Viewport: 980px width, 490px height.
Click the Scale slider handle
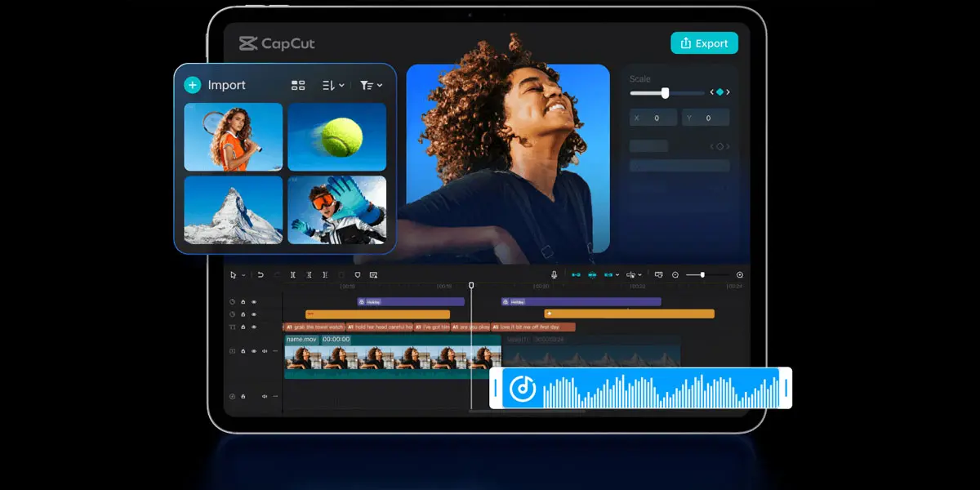(x=665, y=93)
